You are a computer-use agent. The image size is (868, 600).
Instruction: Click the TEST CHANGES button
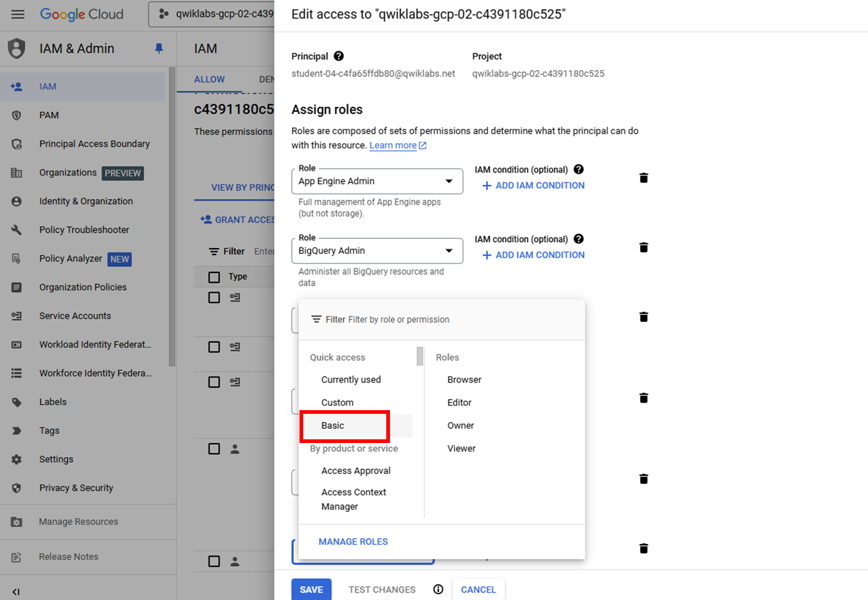[382, 589]
